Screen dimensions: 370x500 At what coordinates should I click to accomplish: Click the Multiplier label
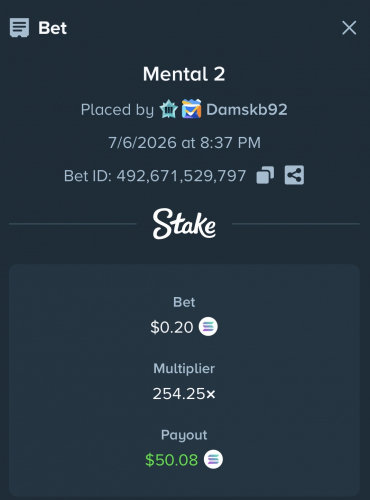click(x=184, y=369)
